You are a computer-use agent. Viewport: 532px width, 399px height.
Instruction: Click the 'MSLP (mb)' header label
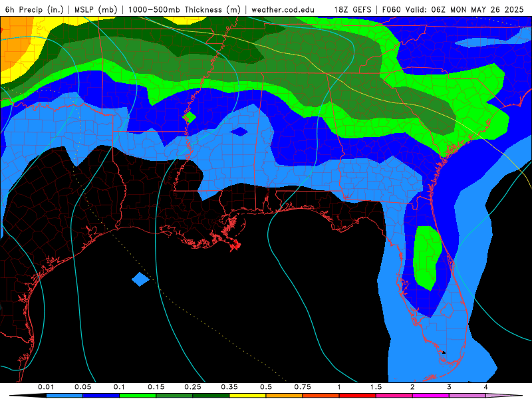[96, 9]
